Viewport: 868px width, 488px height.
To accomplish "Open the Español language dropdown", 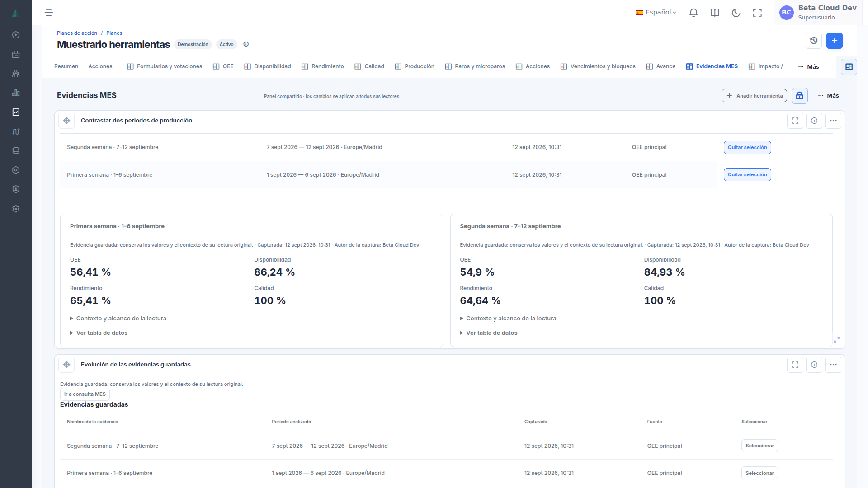I will click(x=656, y=13).
